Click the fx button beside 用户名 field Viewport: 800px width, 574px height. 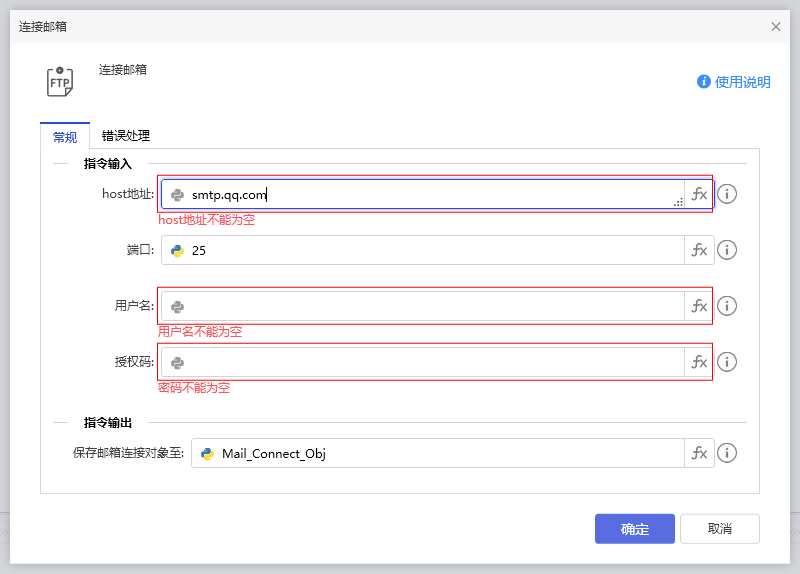[699, 306]
